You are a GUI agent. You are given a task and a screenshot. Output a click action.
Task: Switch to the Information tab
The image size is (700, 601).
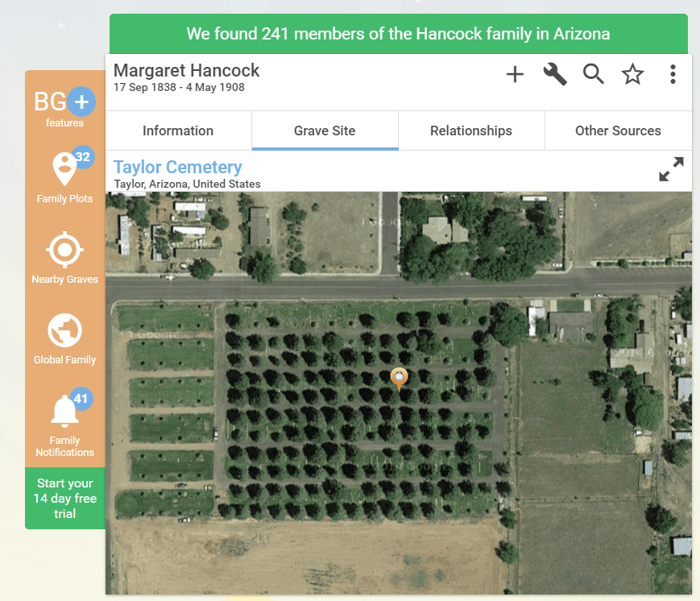pos(178,131)
